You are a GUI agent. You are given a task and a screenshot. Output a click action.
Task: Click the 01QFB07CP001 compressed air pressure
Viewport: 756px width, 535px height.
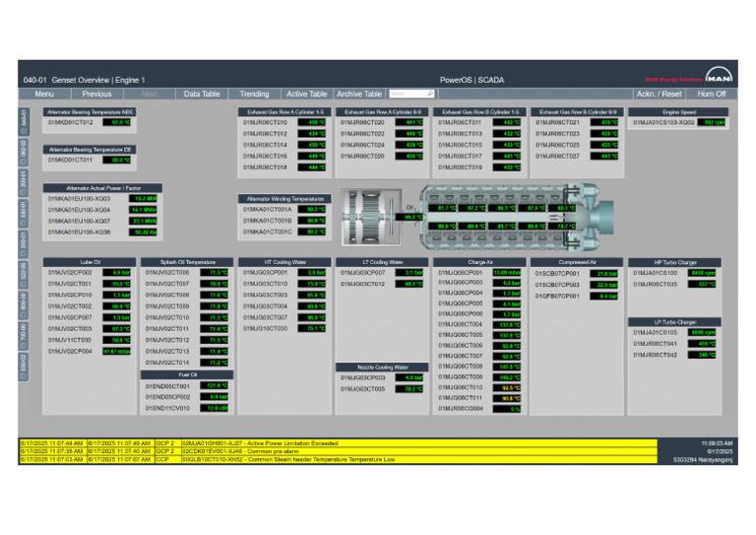click(x=604, y=297)
